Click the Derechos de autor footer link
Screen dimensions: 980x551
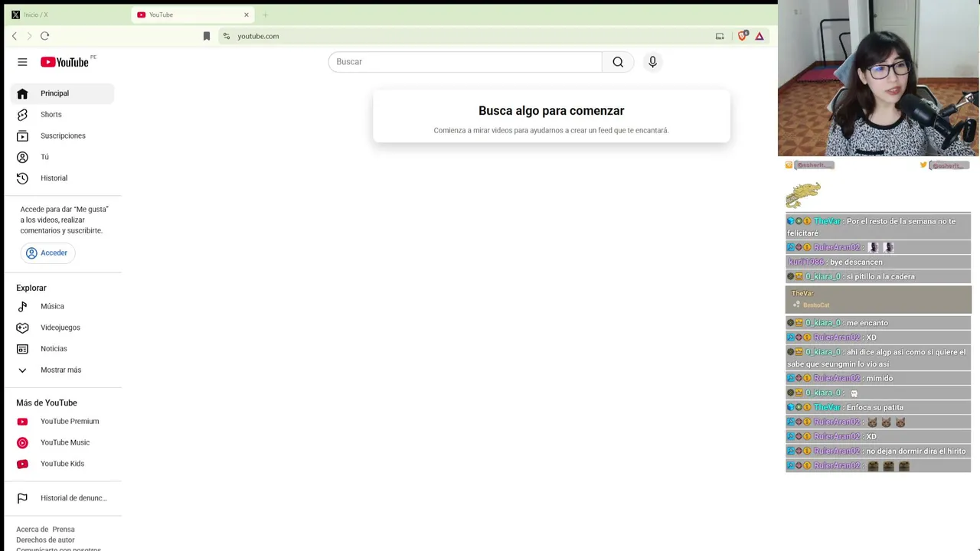[45, 540]
